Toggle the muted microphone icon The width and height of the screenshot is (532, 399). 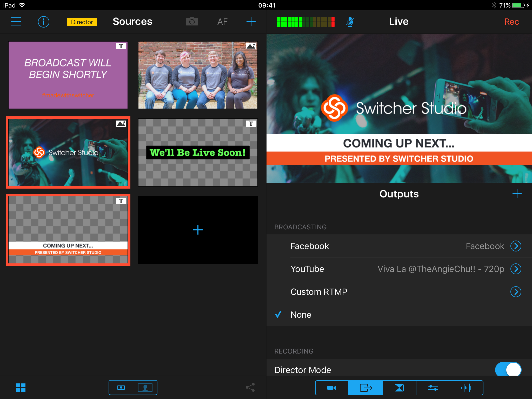350,22
